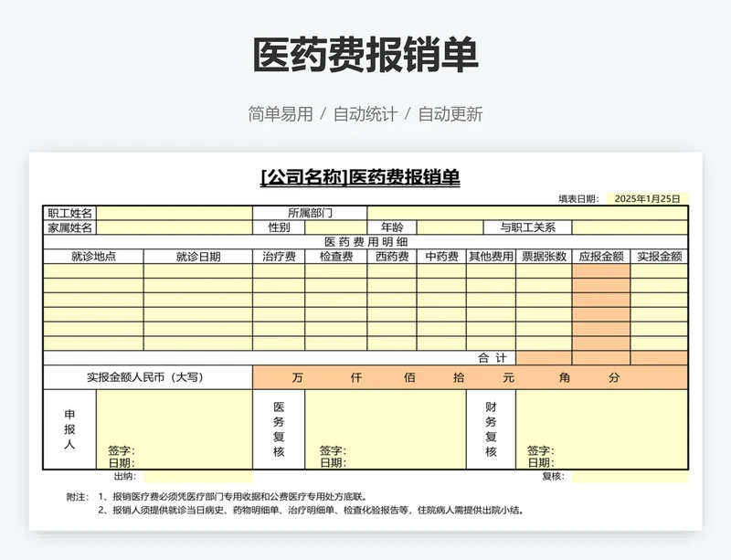This screenshot has height=560, width=731.
Task: Select first data cell under 治疗费
Action: pyautogui.click(x=279, y=271)
